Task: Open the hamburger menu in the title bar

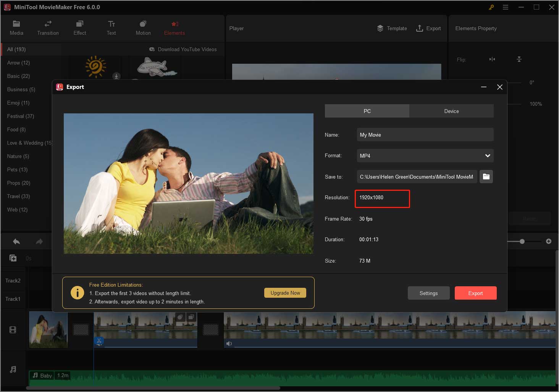Action: click(506, 7)
